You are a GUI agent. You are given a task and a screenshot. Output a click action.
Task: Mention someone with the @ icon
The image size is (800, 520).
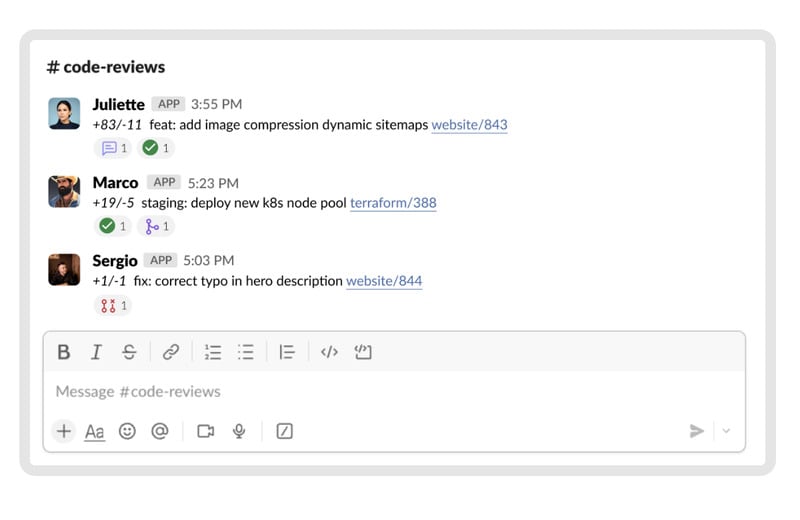tap(159, 431)
